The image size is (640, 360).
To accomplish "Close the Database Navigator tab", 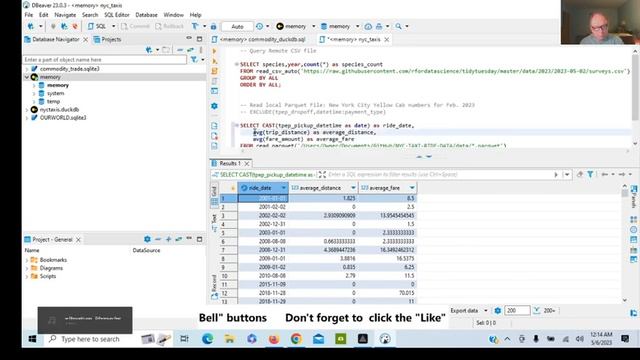I will (85, 40).
